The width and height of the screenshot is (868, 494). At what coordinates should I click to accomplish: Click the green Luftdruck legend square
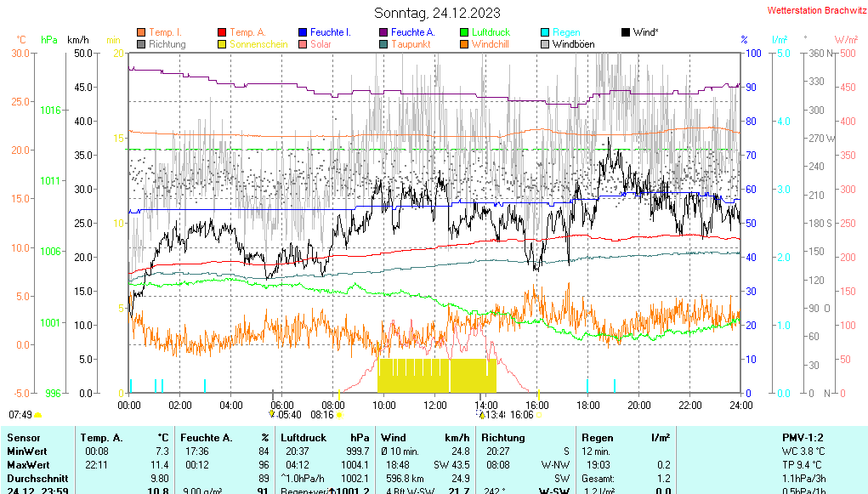point(464,32)
